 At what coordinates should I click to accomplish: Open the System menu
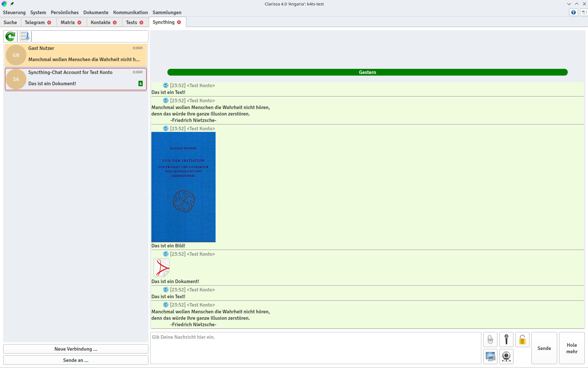tap(38, 13)
